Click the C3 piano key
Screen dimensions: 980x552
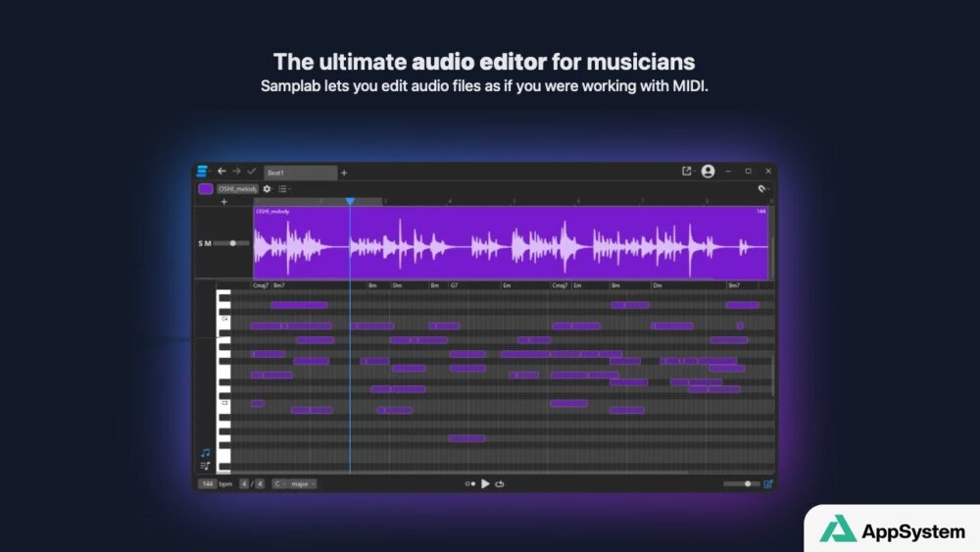click(223, 403)
